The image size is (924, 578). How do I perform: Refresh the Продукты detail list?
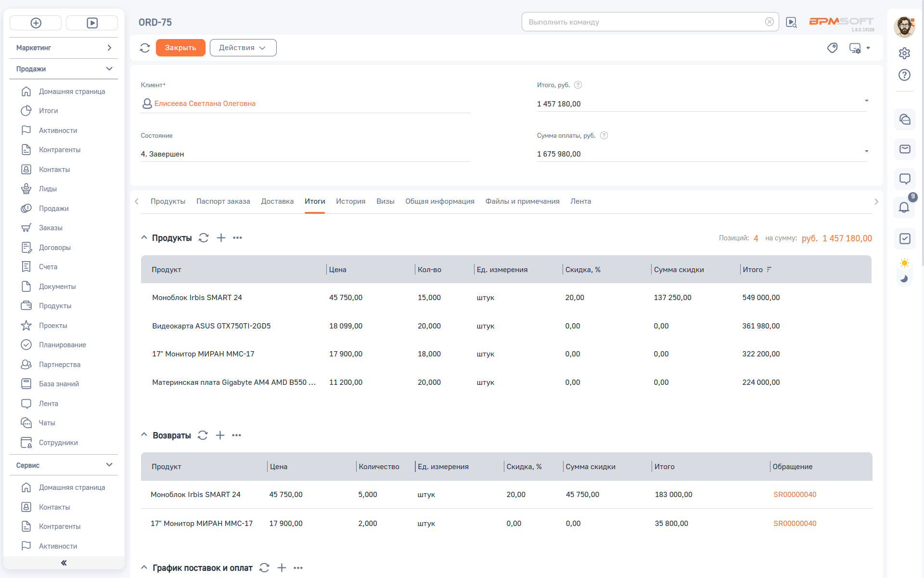pos(204,238)
